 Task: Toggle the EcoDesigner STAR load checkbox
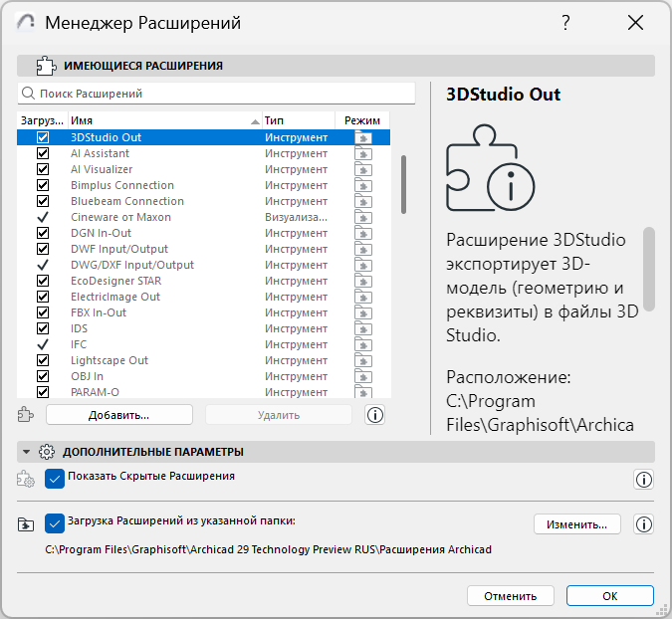click(43, 281)
